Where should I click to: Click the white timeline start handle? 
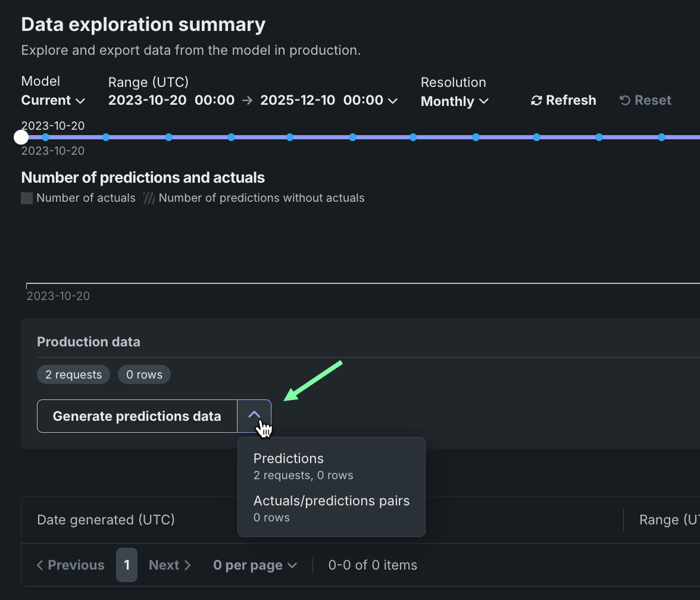[21, 137]
